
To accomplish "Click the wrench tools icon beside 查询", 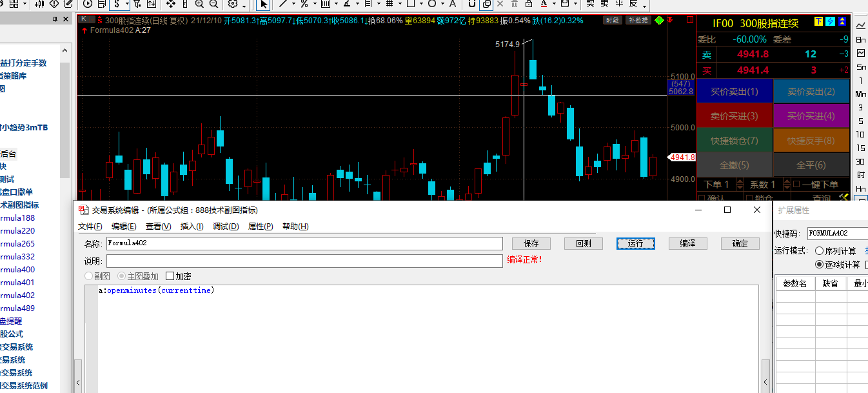I will (843, 197).
